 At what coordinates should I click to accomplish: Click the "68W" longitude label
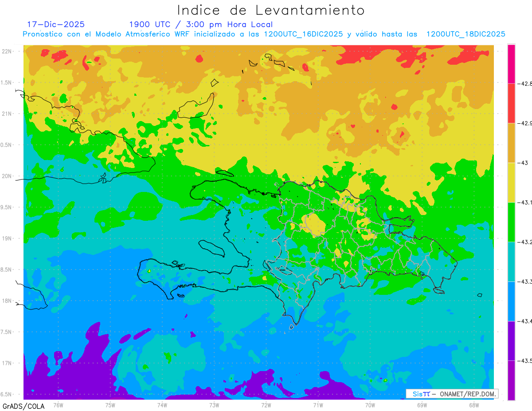474,405
